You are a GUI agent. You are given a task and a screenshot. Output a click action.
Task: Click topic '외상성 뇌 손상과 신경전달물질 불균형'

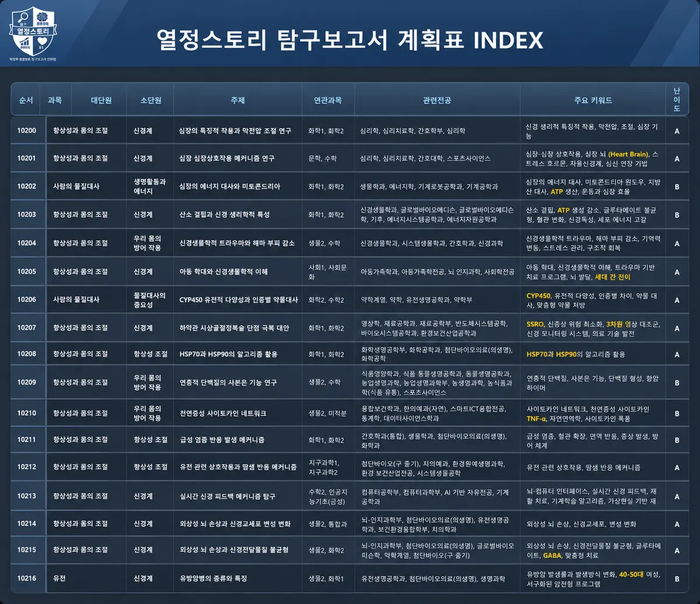pos(233,550)
